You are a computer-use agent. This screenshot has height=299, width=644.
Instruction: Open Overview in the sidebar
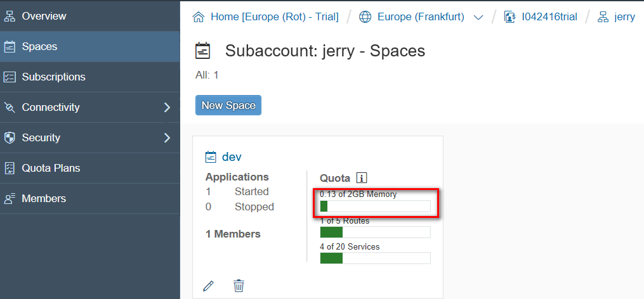click(x=44, y=16)
